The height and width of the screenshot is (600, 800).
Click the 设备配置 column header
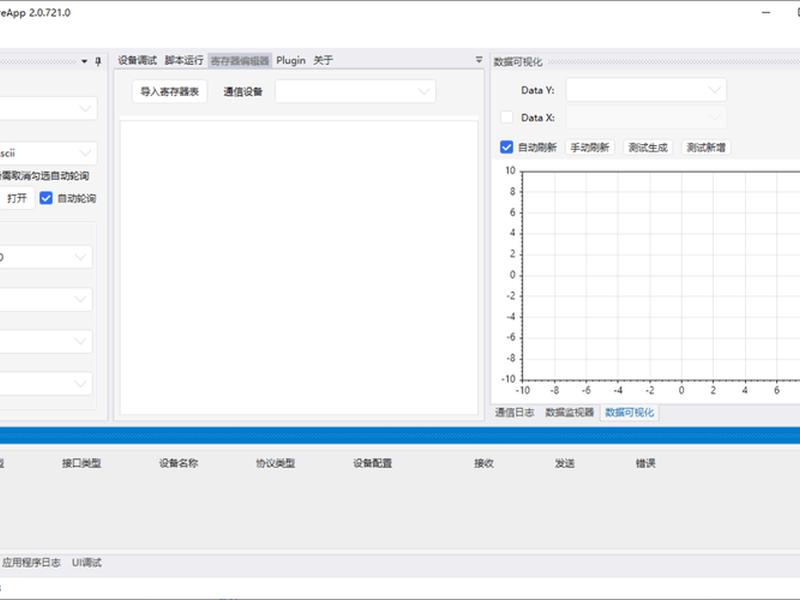[x=373, y=463]
